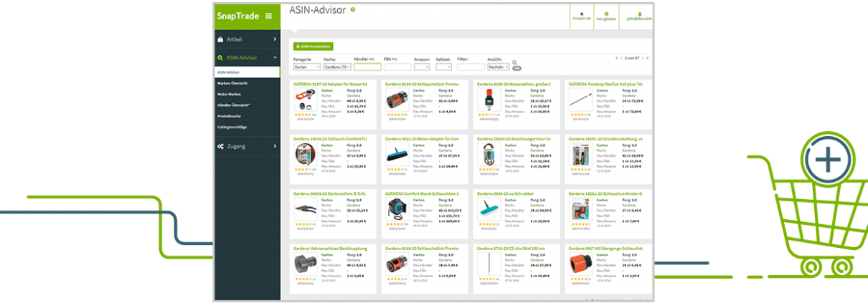Viewport: 868px width, 303px height.
Task: Click the search magnifier icon beside Ansicht
Action: (514, 63)
